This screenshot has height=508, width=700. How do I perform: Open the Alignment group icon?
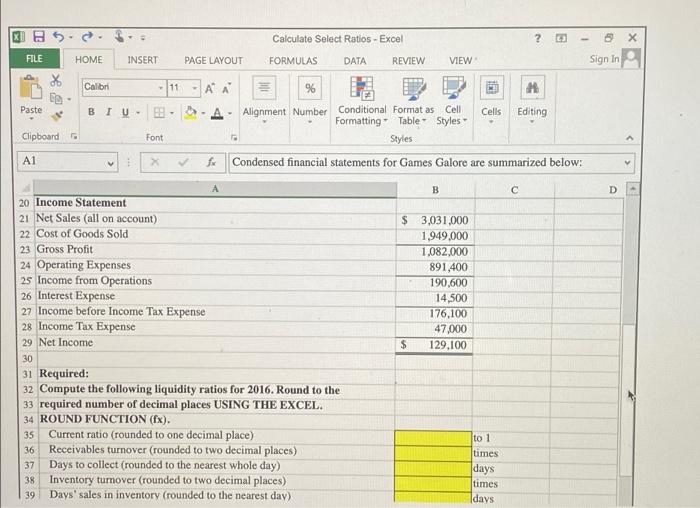point(264,87)
